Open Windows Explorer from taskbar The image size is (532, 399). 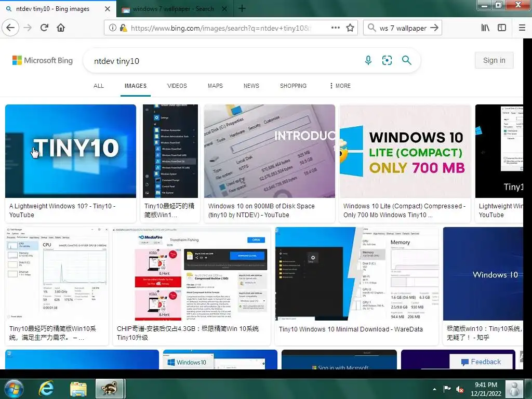[78, 389]
